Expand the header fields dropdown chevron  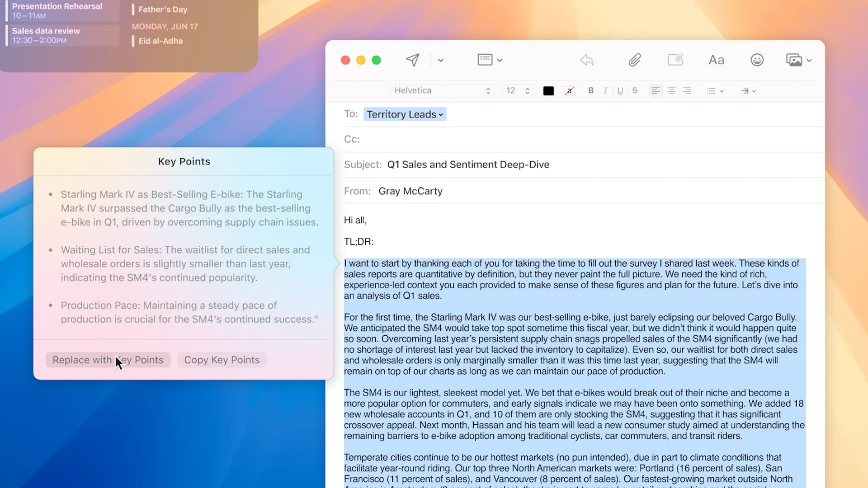(x=500, y=60)
